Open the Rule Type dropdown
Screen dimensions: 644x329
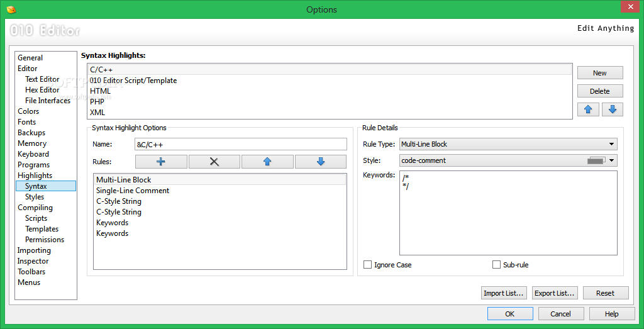(508, 144)
